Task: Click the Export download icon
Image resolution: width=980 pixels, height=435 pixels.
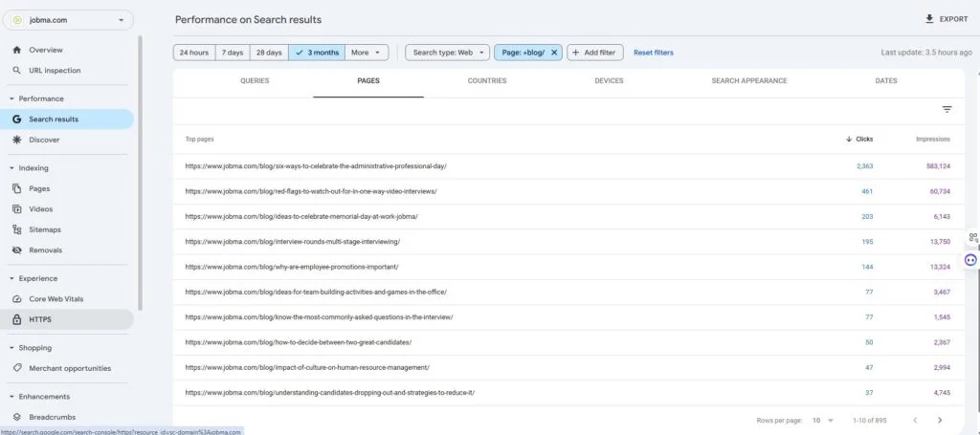Action: 929,19
